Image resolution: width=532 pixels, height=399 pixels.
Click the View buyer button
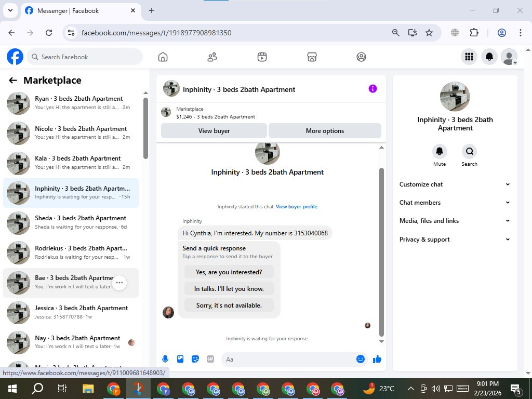[x=214, y=130]
